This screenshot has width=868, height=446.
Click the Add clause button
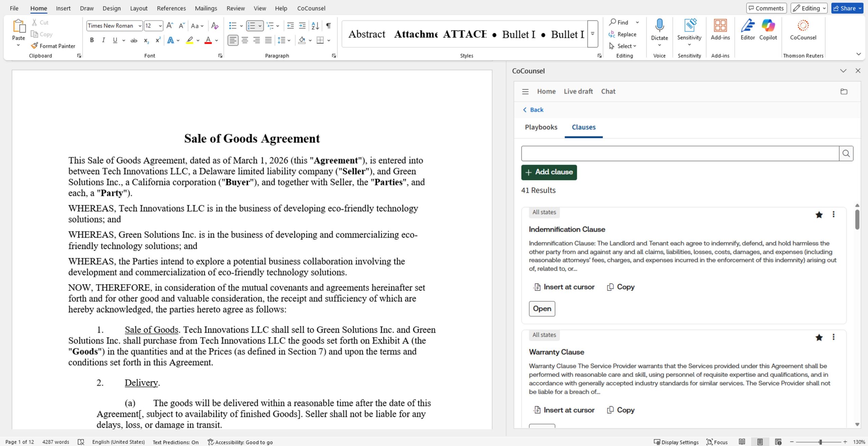[549, 172]
